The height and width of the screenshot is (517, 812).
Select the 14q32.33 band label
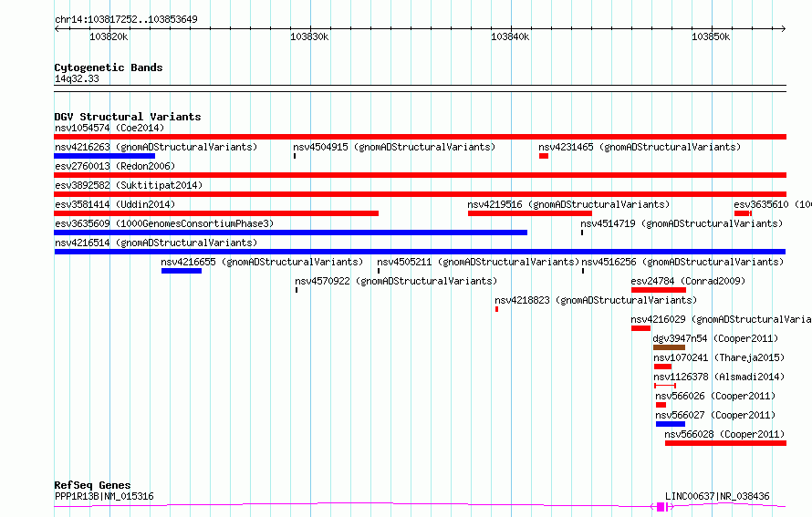pos(77,78)
